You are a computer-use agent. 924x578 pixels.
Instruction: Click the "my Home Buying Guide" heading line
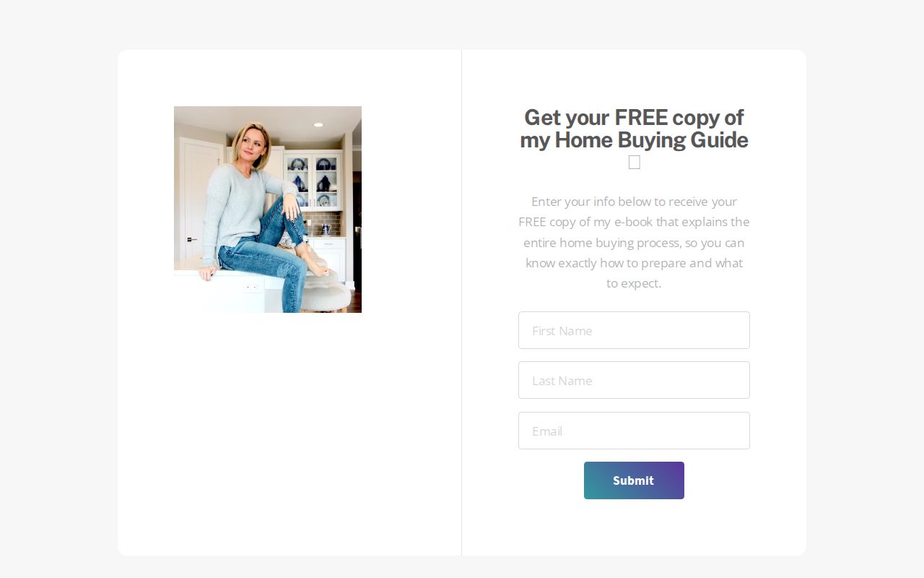(634, 140)
